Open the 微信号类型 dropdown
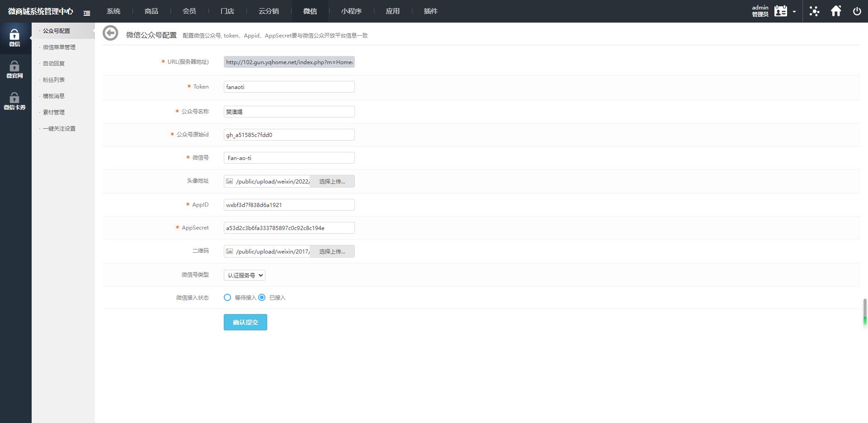This screenshot has width=868, height=423. (245, 275)
